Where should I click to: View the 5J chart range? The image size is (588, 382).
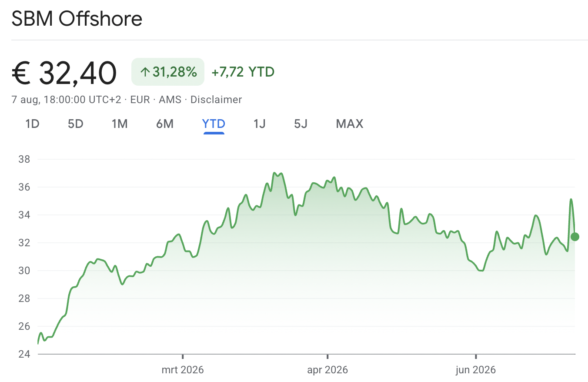tap(301, 124)
